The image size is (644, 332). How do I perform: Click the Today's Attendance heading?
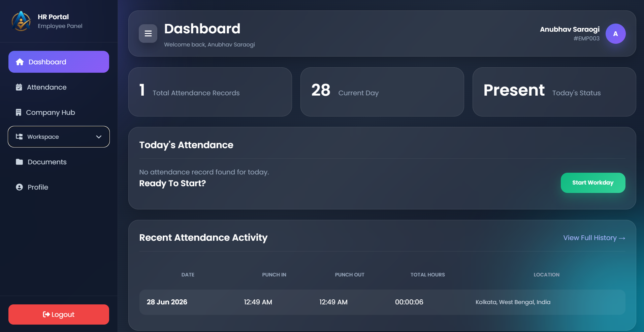pyautogui.click(x=186, y=145)
